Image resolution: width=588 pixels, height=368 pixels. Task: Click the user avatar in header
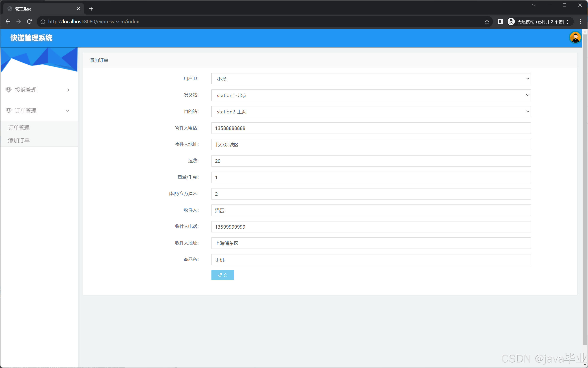(x=575, y=38)
